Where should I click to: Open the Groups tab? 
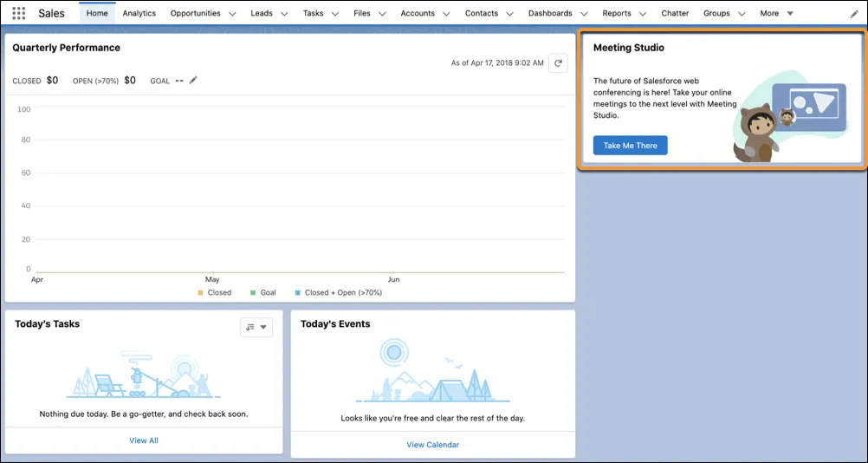(x=717, y=13)
